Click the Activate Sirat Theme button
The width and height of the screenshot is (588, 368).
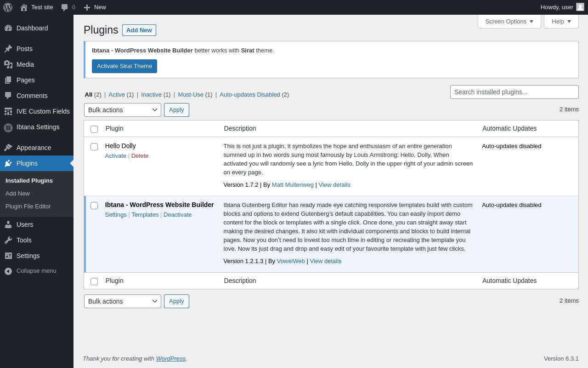coord(124,66)
